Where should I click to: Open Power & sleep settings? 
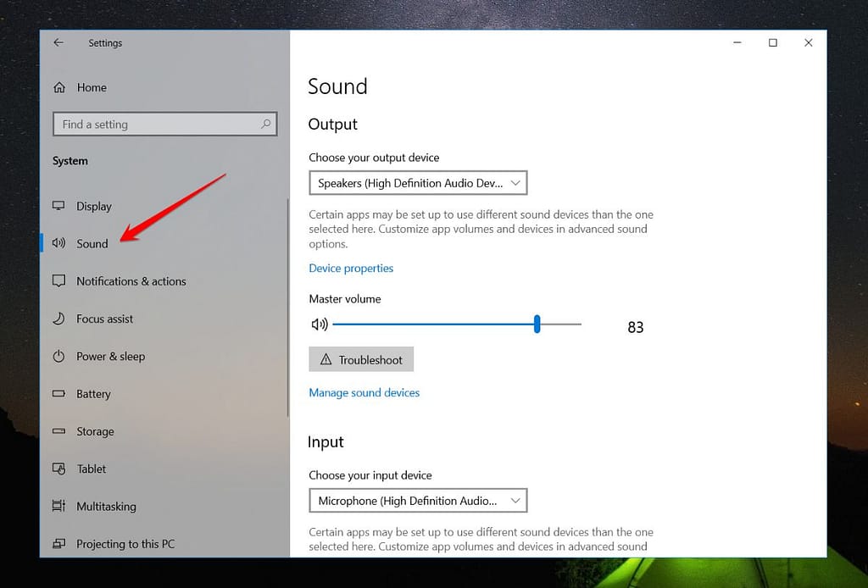(x=111, y=356)
